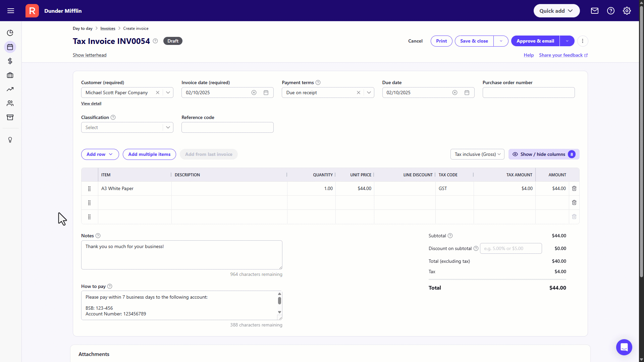644x362 pixels.
Task: Open the dollar sign sidebar section
Action: [x=10, y=61]
